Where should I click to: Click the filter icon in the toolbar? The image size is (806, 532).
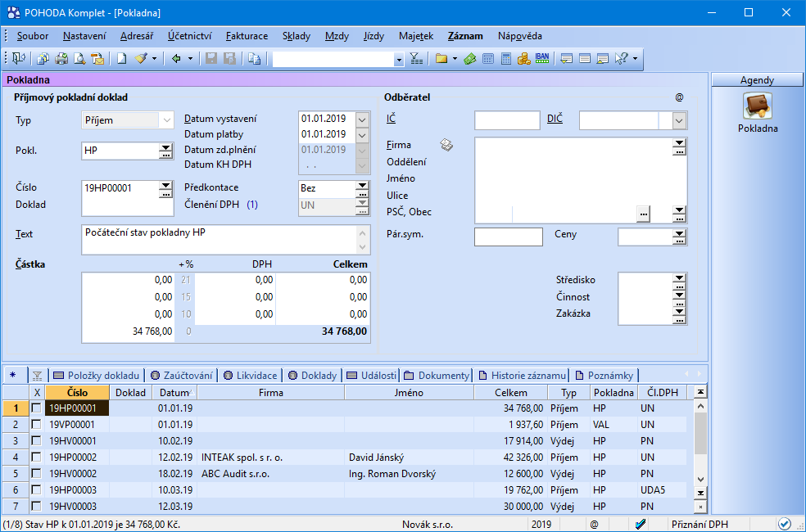(416, 59)
